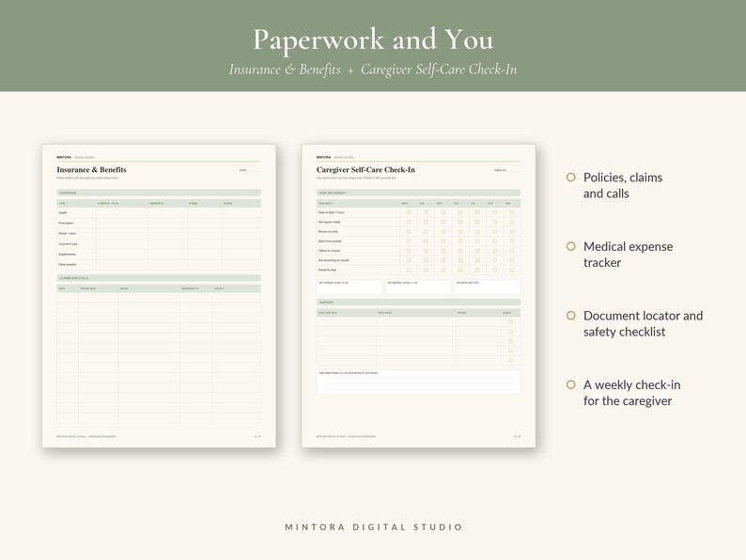Check Monday box for 'Slept at least 7 hours'

409,212
